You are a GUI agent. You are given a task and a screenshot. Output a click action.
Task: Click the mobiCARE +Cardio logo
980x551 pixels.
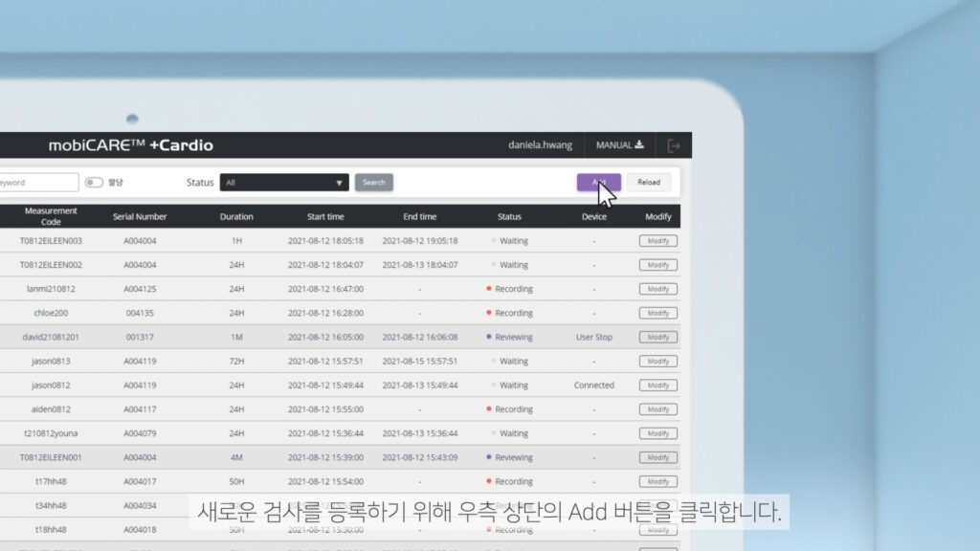pos(130,145)
